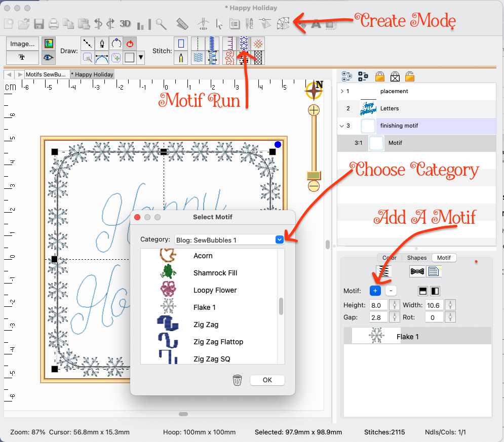Open the Category dropdown in Select Motif
Screen dimensions: 504x442
click(279, 239)
